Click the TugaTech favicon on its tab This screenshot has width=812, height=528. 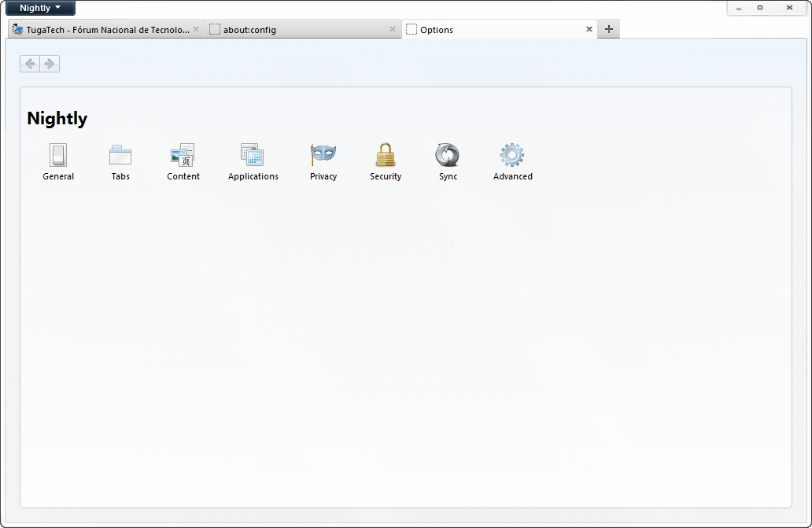[x=16, y=28]
